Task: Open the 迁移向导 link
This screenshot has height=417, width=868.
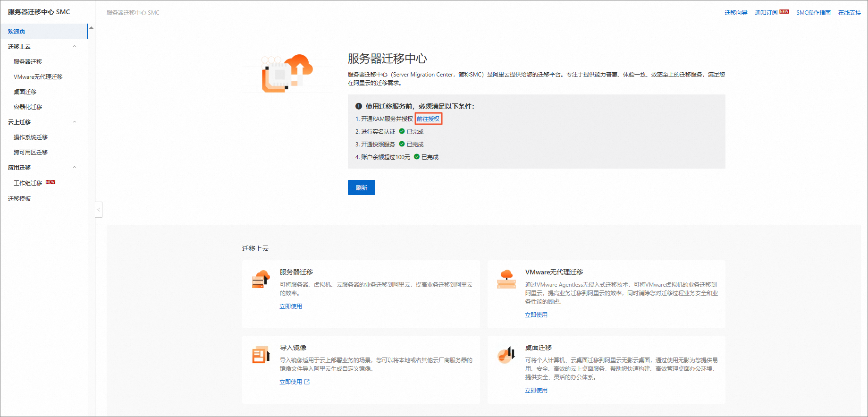Action: coord(736,13)
